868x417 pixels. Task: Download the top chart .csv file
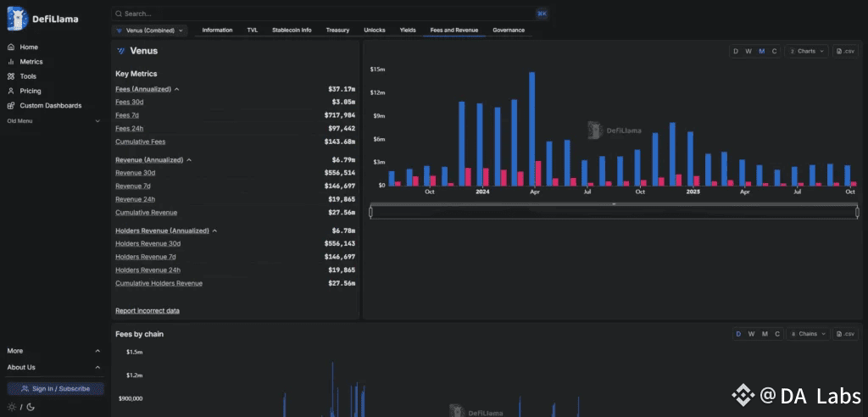point(845,51)
